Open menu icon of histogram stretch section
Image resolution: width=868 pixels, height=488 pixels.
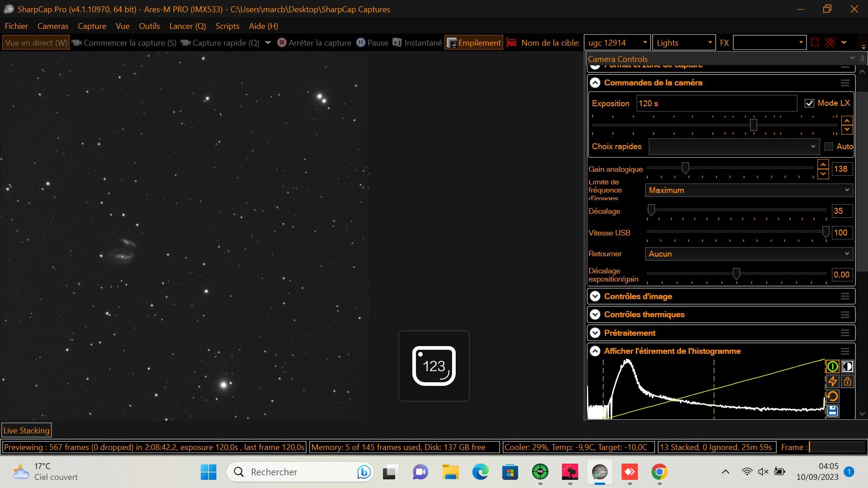(845, 352)
